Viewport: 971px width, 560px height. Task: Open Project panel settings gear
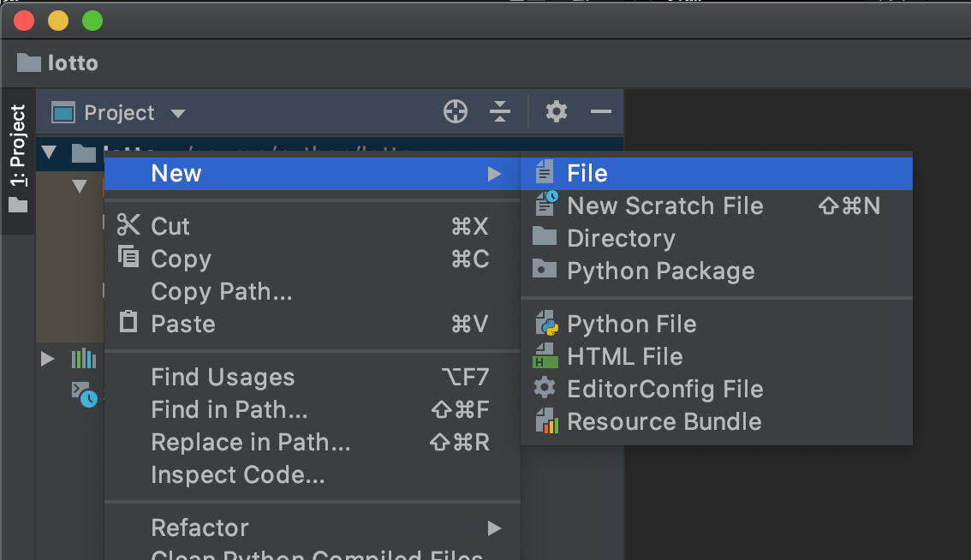click(557, 111)
